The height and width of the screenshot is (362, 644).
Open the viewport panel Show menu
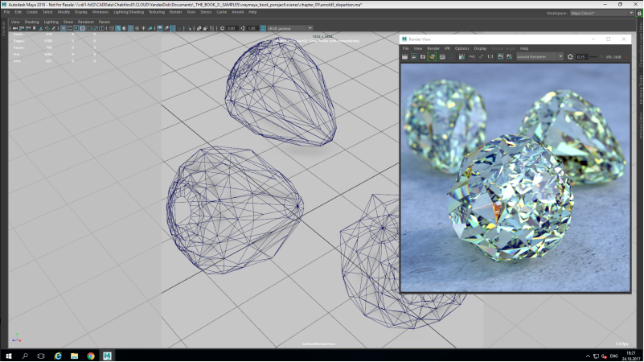click(68, 23)
